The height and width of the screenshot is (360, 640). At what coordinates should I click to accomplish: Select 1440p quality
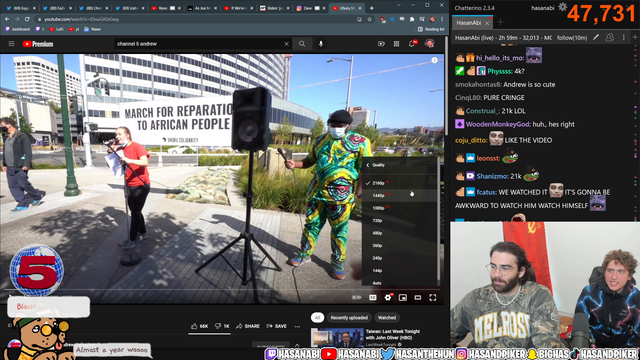(400, 196)
